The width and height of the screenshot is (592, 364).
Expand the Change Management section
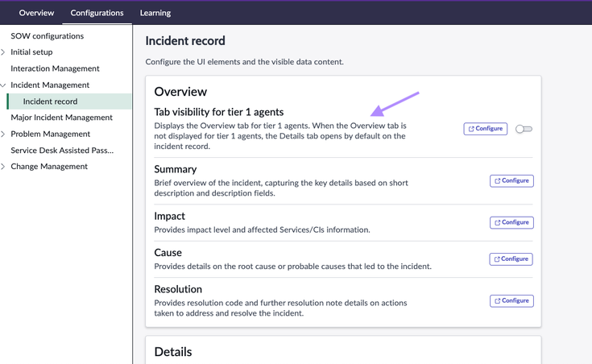click(x=3, y=167)
